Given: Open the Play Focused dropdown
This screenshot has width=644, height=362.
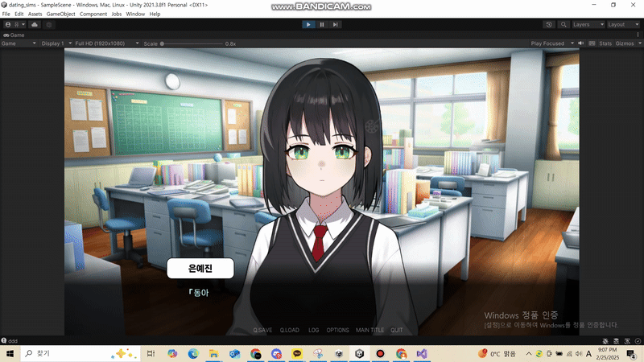Looking at the screenshot, I should pyautogui.click(x=552, y=43).
